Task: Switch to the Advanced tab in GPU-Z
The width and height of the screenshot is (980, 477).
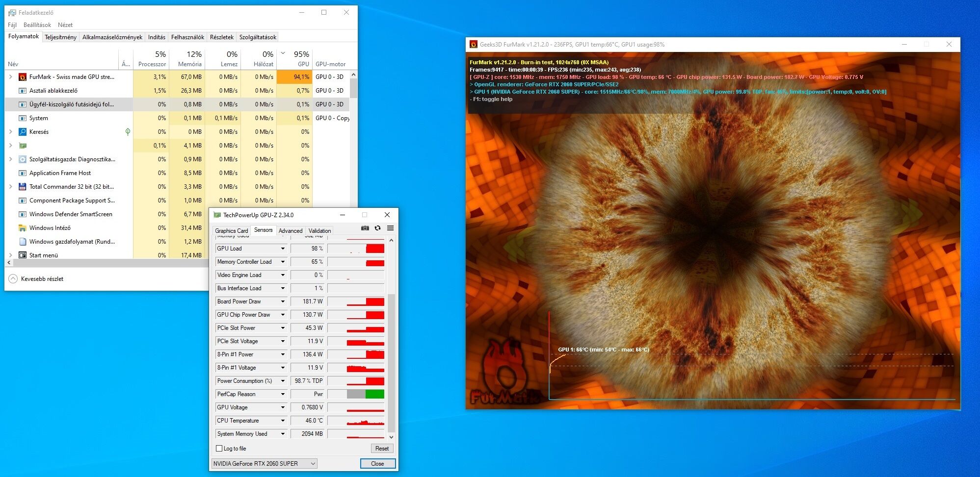Action: coord(291,231)
